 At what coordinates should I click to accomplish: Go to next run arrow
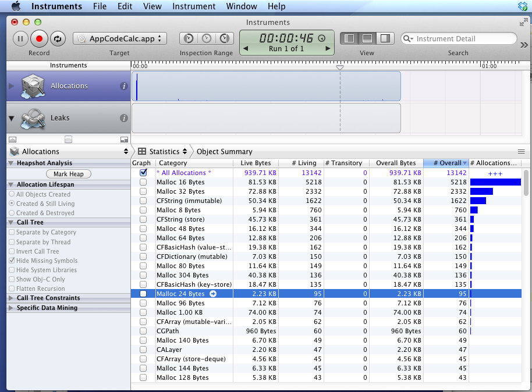point(328,48)
